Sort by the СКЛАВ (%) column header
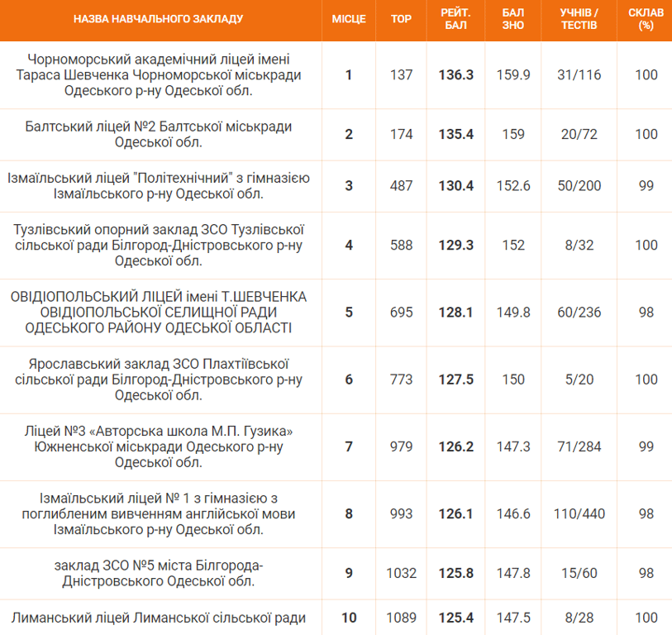 [x=646, y=18]
